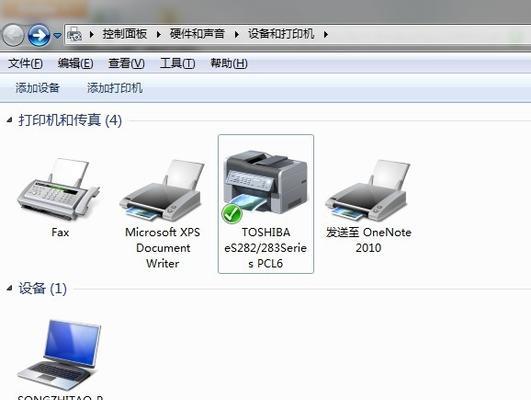The width and height of the screenshot is (531, 400).
Task: Open the 查看(V) menu
Action: point(126,63)
